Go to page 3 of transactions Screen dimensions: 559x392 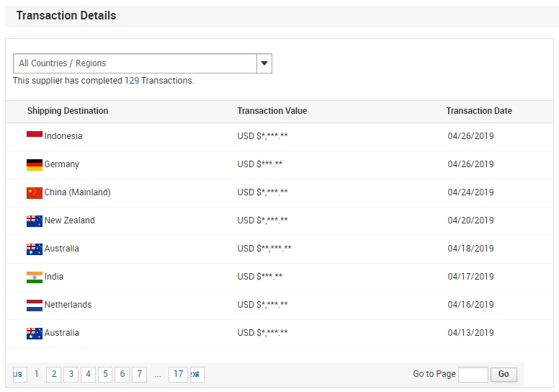click(71, 374)
